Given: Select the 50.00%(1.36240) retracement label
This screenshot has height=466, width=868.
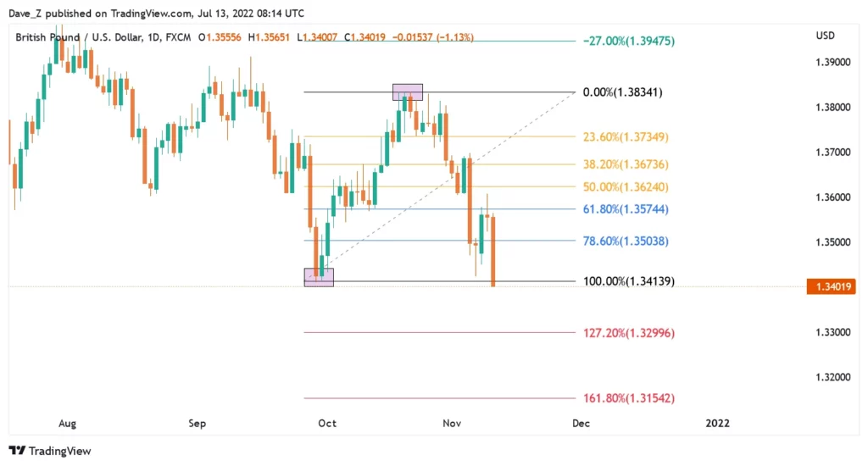Looking at the screenshot, I should click(626, 186).
